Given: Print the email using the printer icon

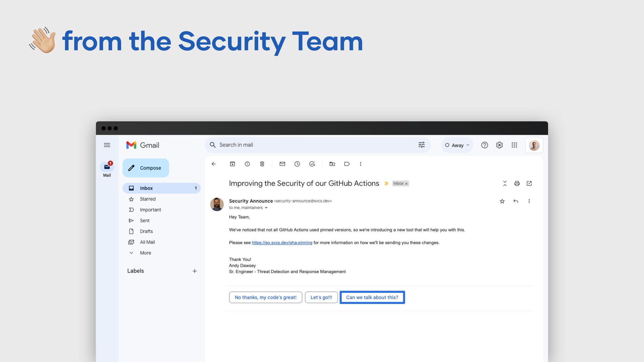Looking at the screenshot, I should pos(517,183).
